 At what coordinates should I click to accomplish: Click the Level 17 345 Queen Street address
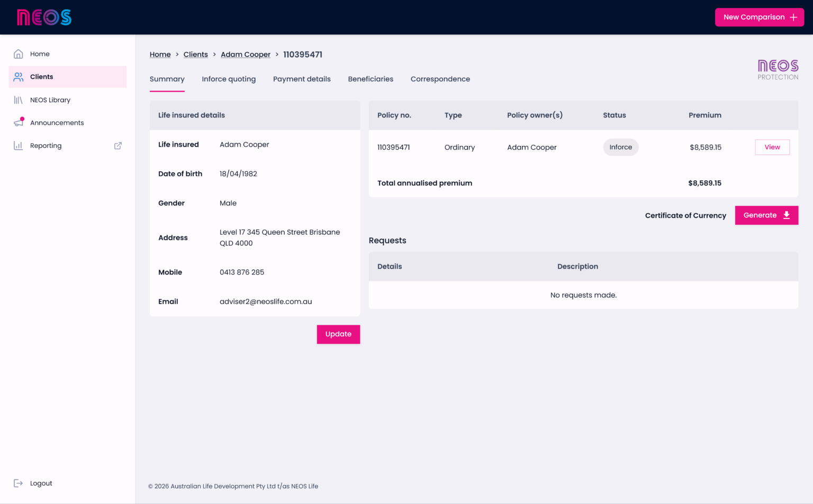pos(280,237)
